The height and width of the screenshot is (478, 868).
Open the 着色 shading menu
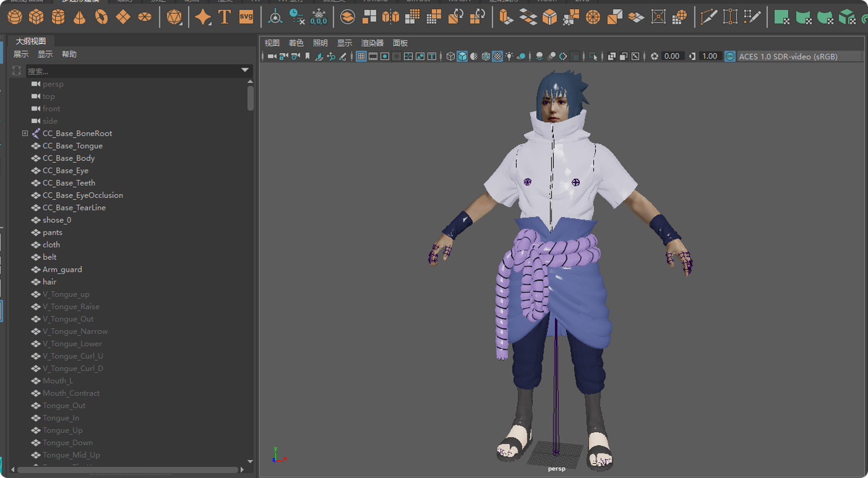[296, 43]
